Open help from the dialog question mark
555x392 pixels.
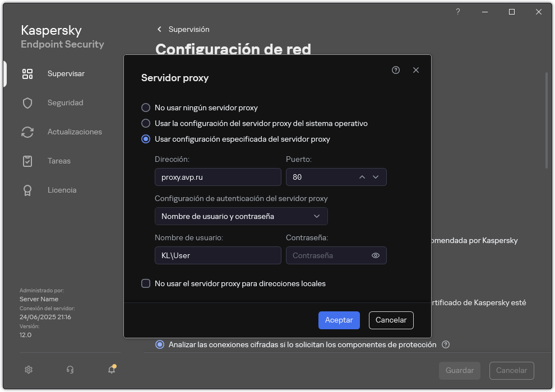point(395,70)
